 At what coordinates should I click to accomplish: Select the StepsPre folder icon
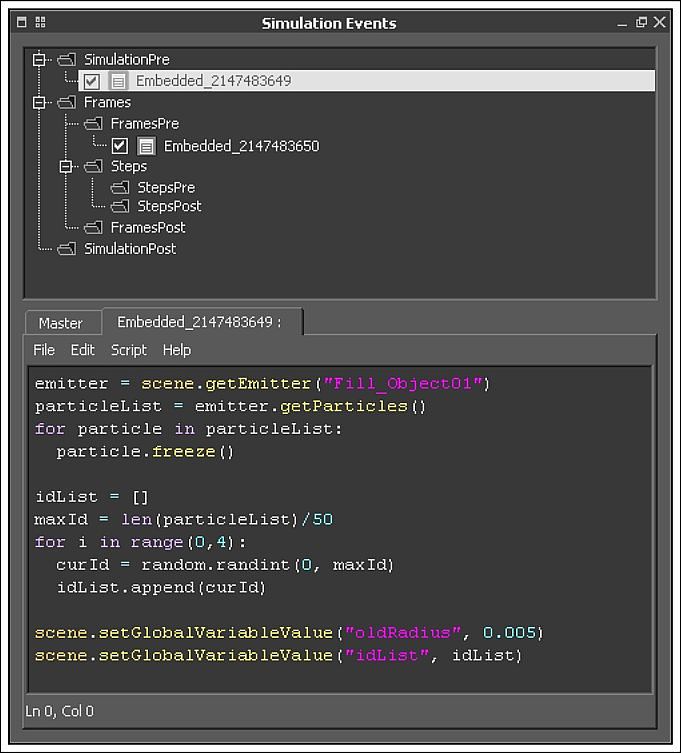click(x=121, y=188)
